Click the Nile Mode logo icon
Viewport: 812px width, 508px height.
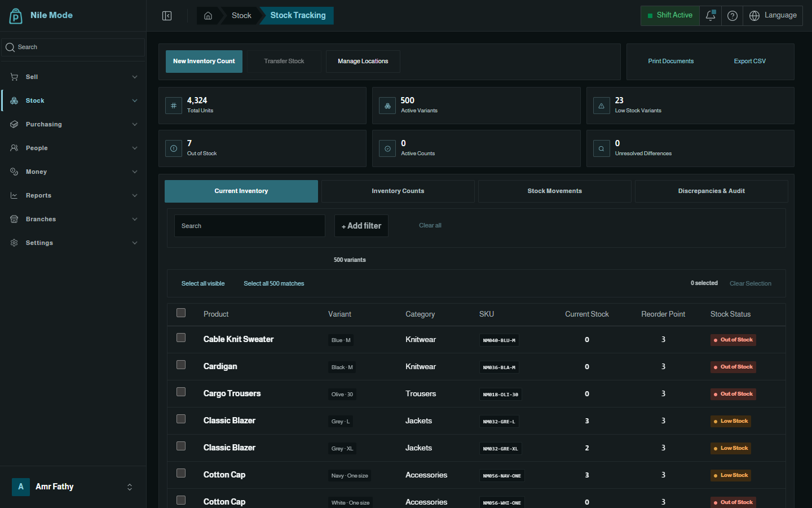pos(16,16)
